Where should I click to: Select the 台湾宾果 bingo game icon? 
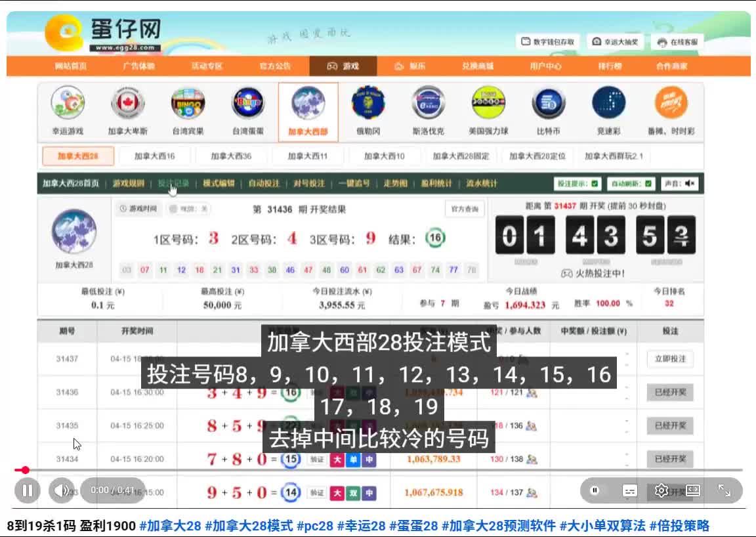click(188, 111)
